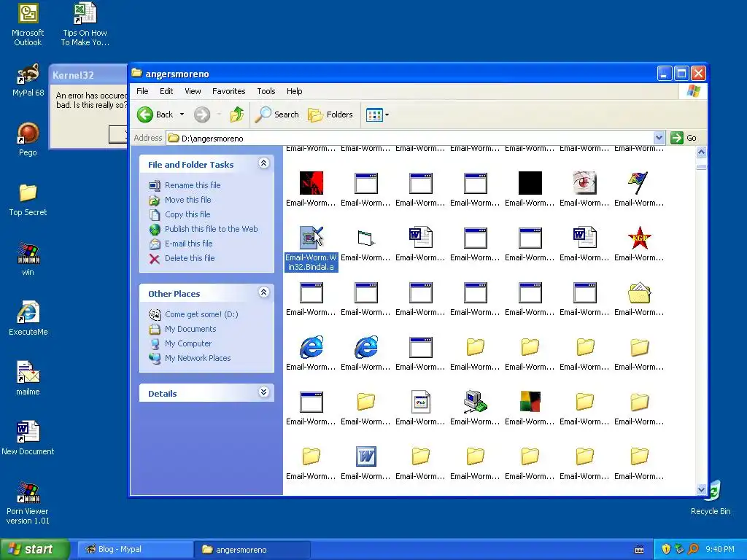
Task: Click the Up folder toolbar icon
Action: pos(237,114)
